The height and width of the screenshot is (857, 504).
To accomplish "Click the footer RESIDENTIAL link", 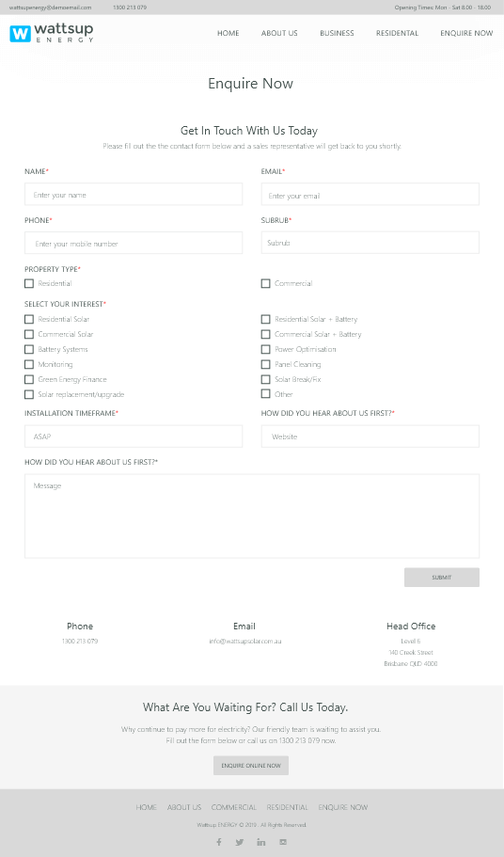I will point(287,807).
